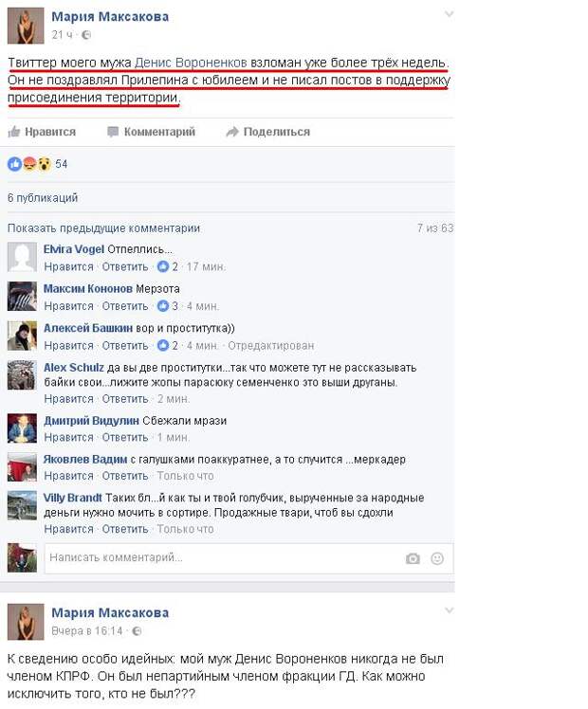Open the options chevron on the second post
588x709 pixels.
[x=449, y=610]
